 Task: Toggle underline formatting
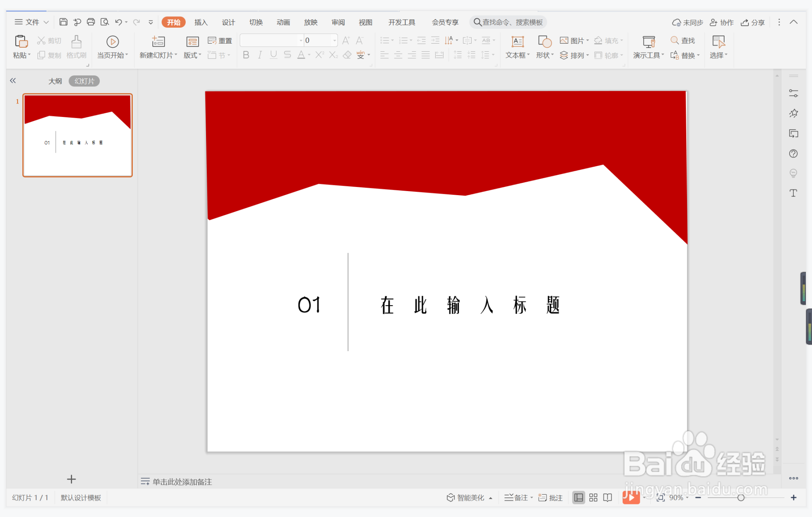point(273,55)
